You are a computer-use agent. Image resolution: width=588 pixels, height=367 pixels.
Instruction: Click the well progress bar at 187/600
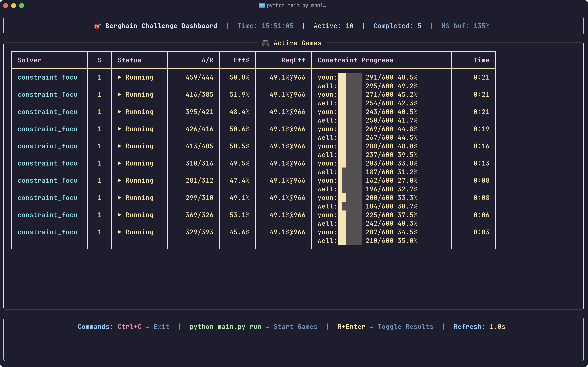coord(349,172)
